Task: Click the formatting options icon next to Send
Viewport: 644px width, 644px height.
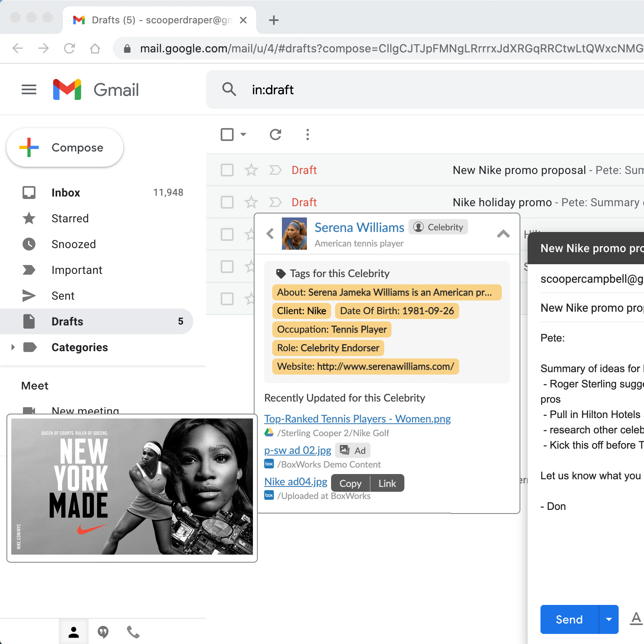Action: [636, 619]
